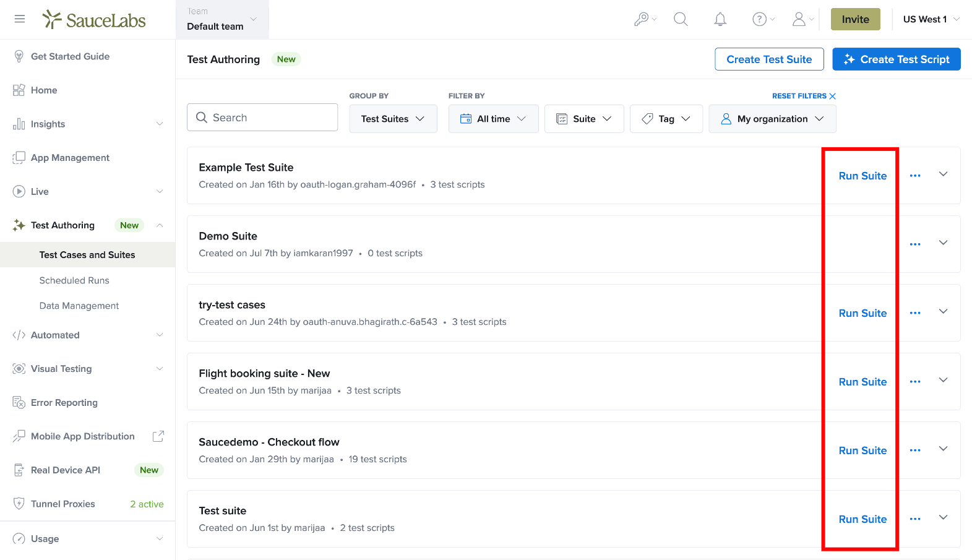This screenshot has height=560, width=972.
Task: Click the Mobile App Distribution icon
Action: point(19,436)
